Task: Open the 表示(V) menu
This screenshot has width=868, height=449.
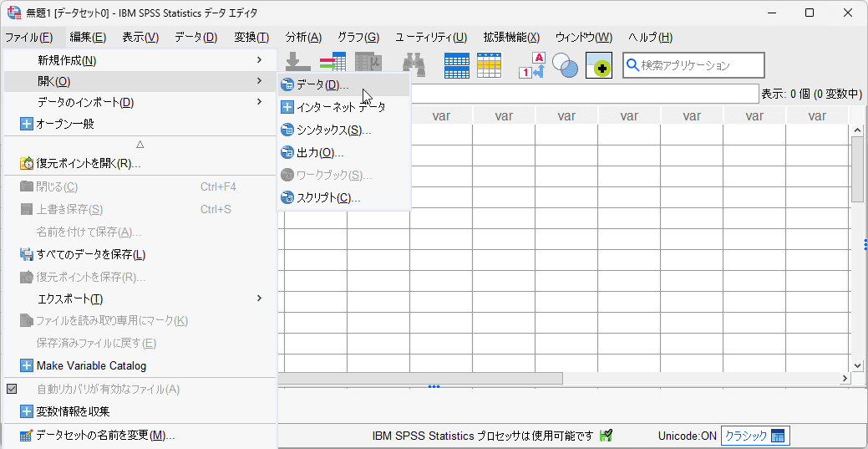Action: click(140, 38)
